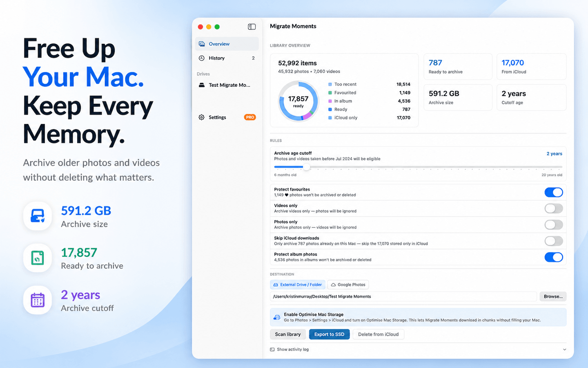Click the History clock icon

coord(202,58)
